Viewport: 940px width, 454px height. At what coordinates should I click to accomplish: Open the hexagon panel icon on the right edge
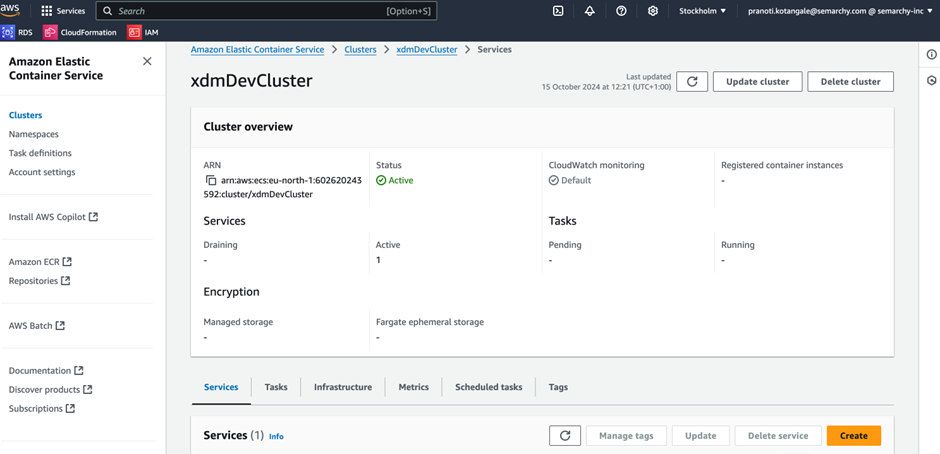point(931,80)
